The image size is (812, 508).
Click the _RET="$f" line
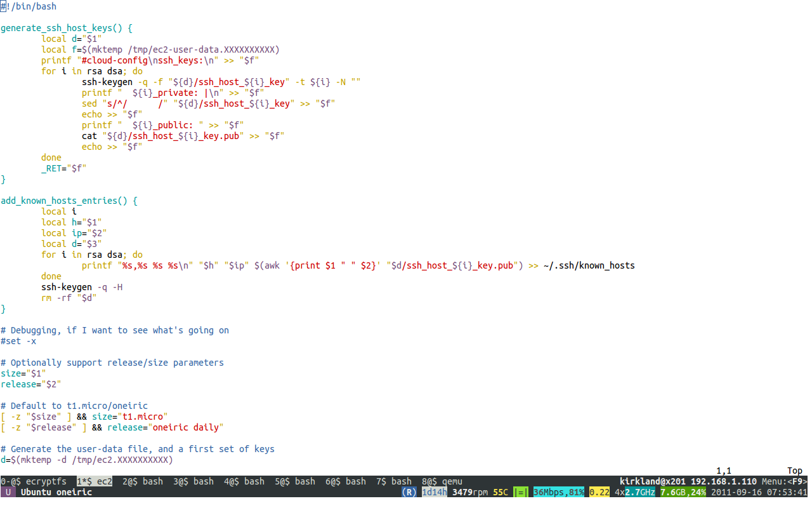(x=64, y=168)
